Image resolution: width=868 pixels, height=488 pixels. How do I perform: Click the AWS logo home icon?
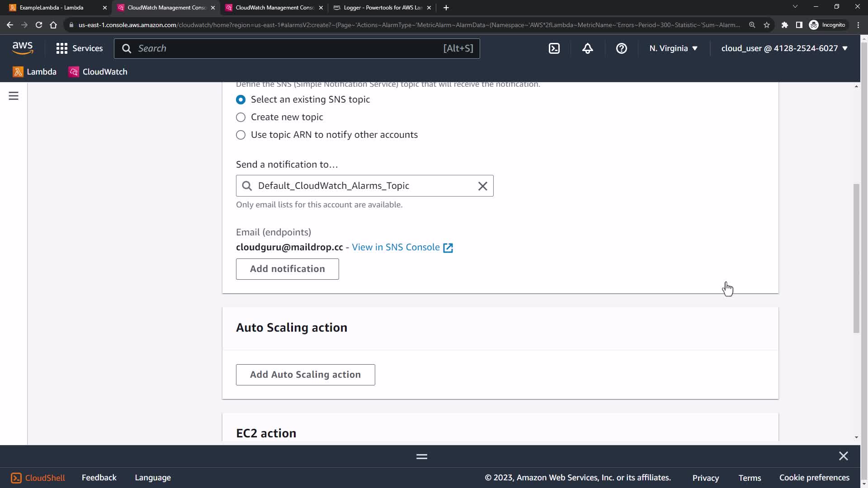click(x=23, y=47)
